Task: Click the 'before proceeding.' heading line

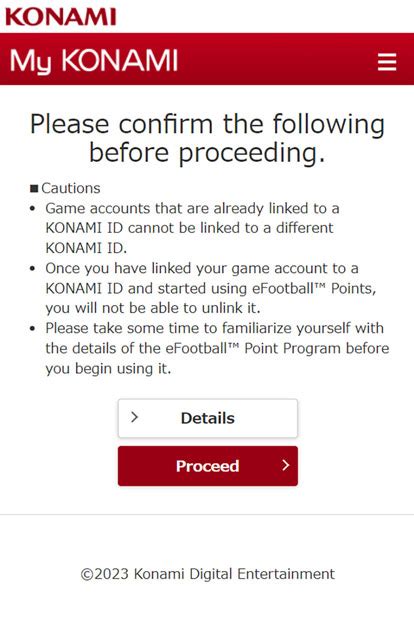Action: point(207,153)
